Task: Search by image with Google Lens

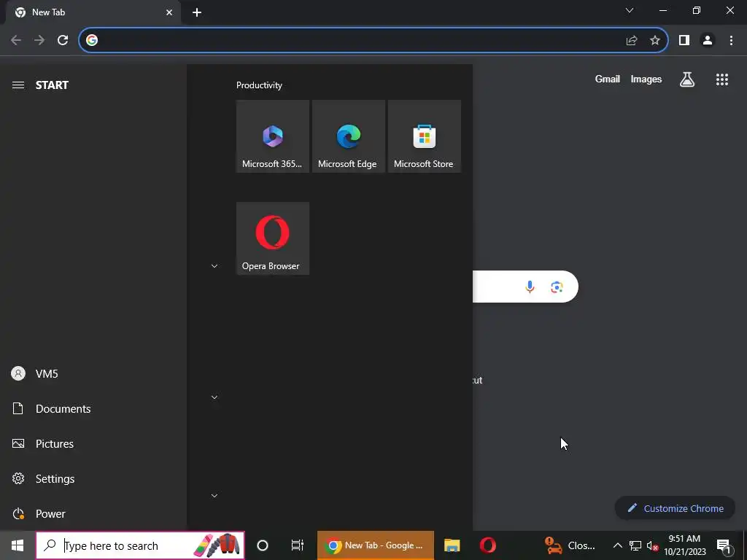Action: point(557,287)
